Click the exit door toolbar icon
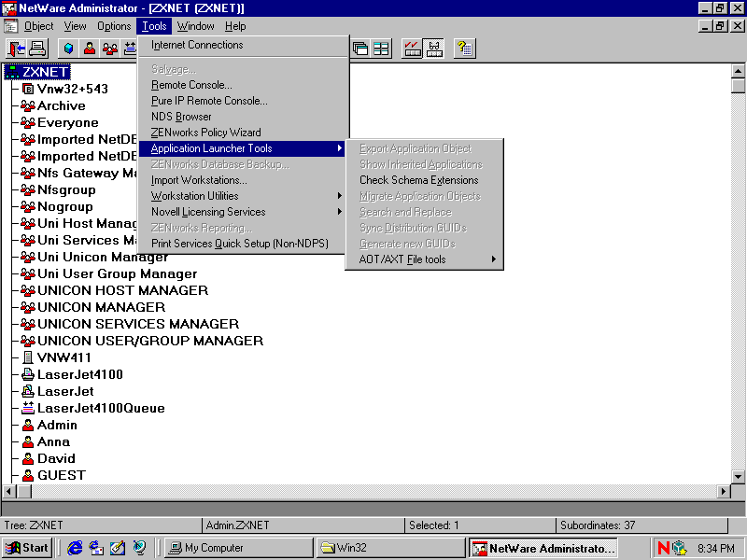This screenshot has width=747, height=560. (x=16, y=49)
